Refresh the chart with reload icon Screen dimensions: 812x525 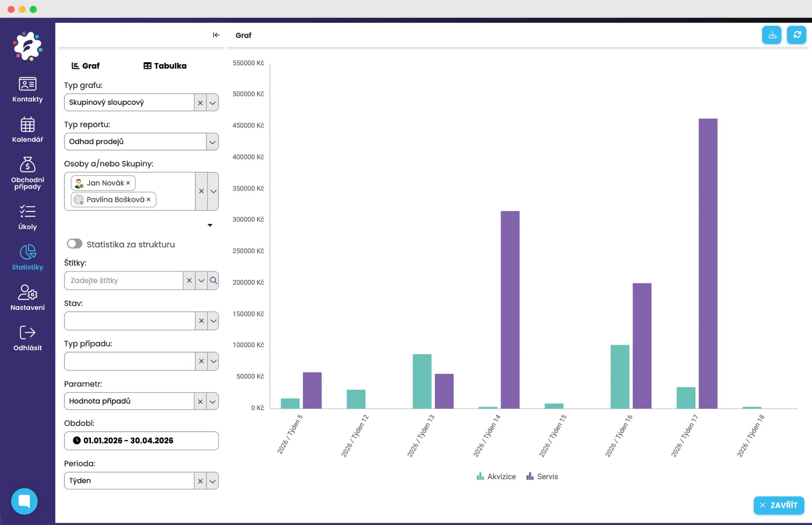coord(797,35)
